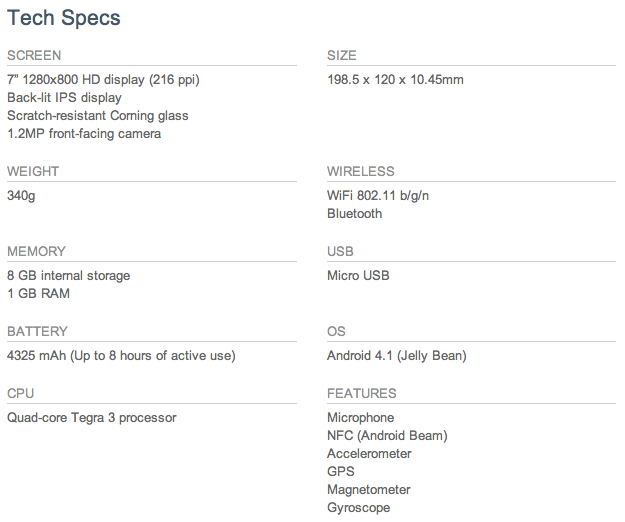The width and height of the screenshot is (625, 522).
Task: Click the Gyroscope feature entry
Action: click(357, 508)
